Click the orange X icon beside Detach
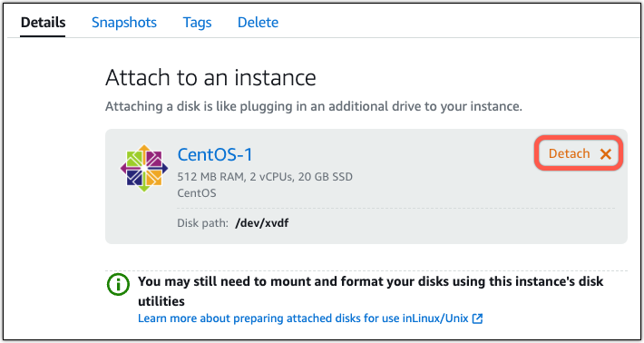Image resolution: width=644 pixels, height=343 pixels. 605,154
